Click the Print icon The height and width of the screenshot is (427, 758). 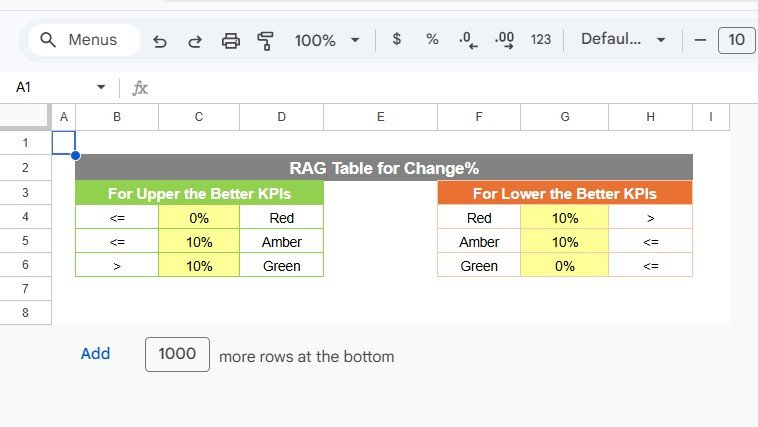[x=231, y=41]
